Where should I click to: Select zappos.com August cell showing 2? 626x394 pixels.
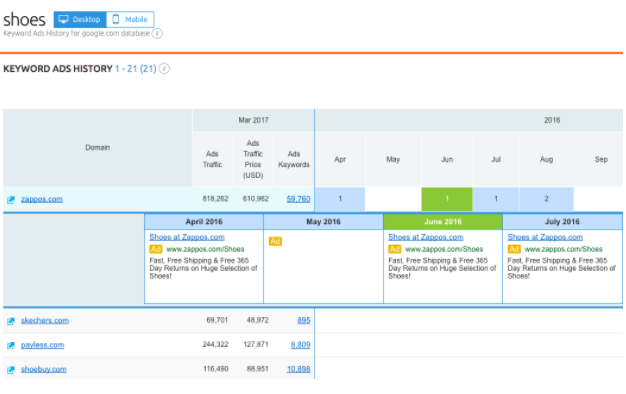coord(547,199)
